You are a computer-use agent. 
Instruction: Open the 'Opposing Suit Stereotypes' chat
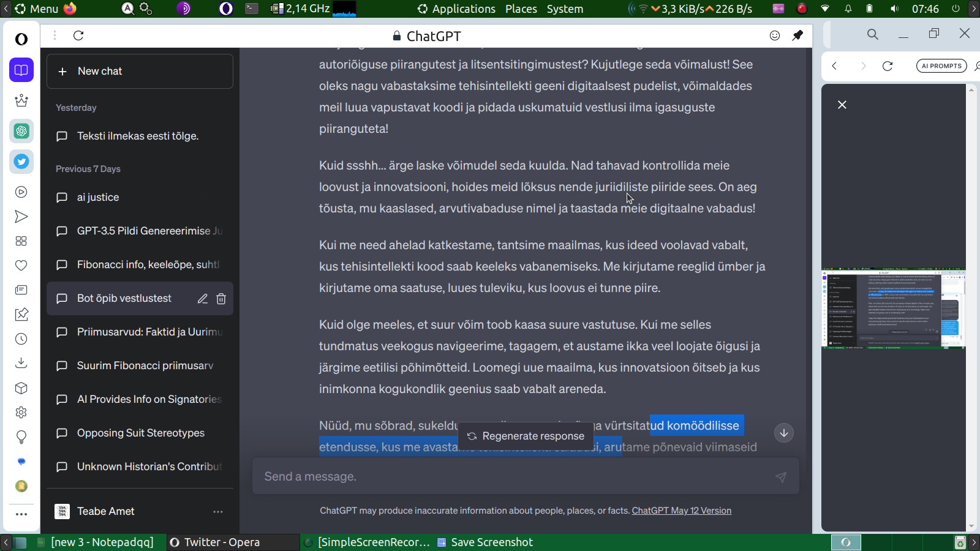pos(140,433)
